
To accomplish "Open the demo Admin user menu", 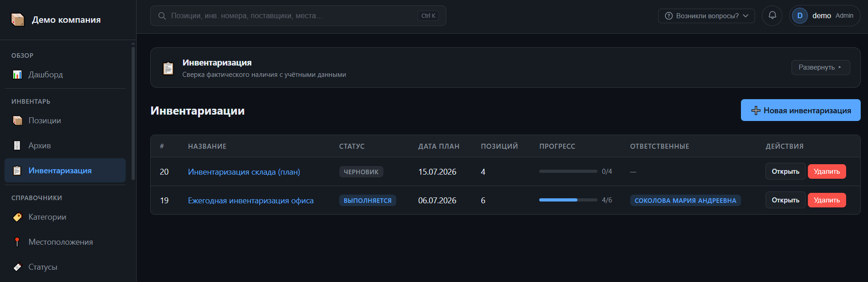I will (824, 15).
